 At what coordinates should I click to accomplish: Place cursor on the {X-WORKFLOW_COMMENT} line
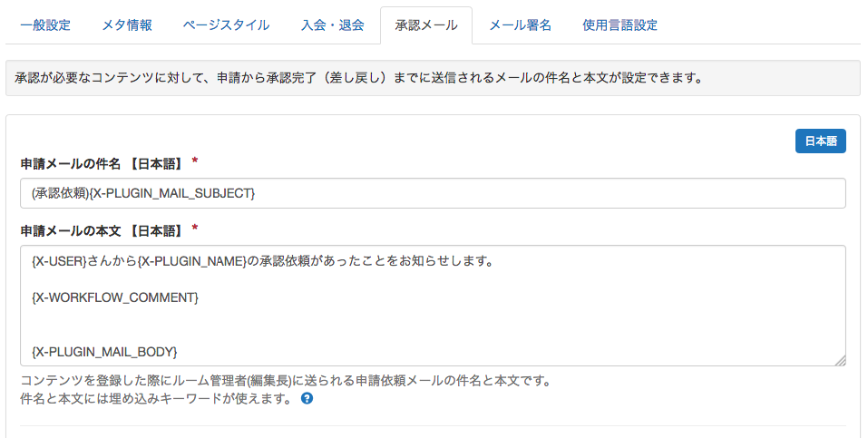click(x=115, y=298)
